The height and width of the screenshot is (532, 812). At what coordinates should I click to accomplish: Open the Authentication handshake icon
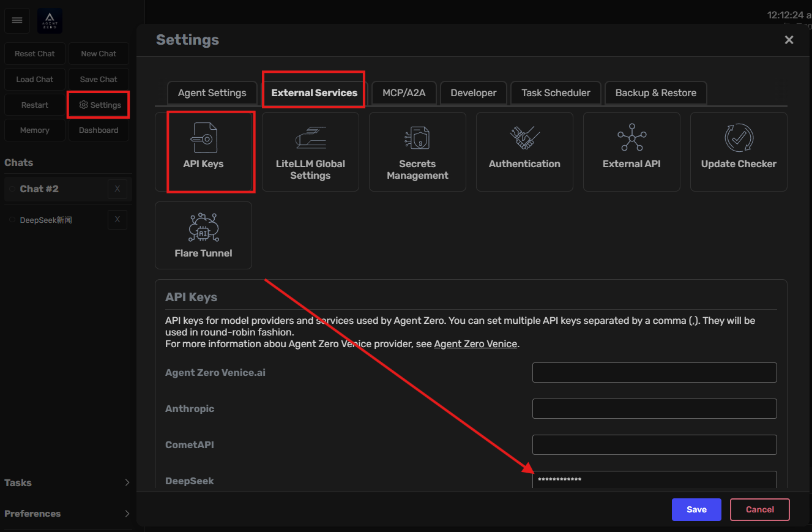(x=524, y=138)
